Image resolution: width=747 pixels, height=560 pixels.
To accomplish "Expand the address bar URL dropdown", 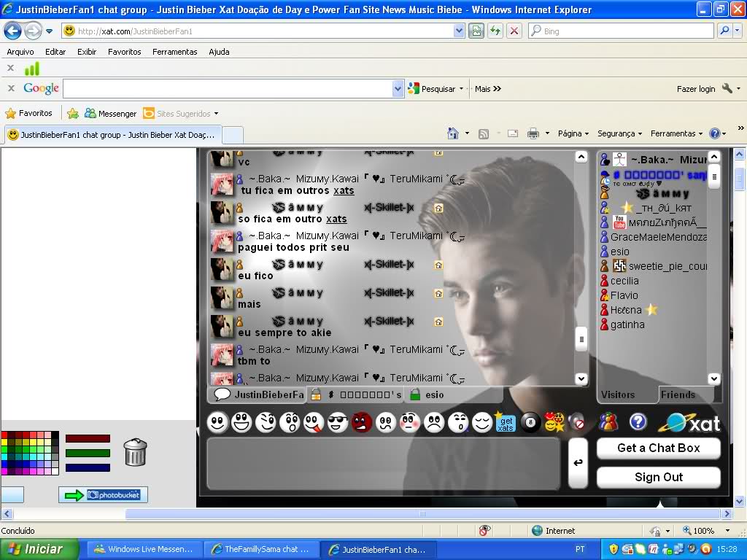I will point(459,31).
